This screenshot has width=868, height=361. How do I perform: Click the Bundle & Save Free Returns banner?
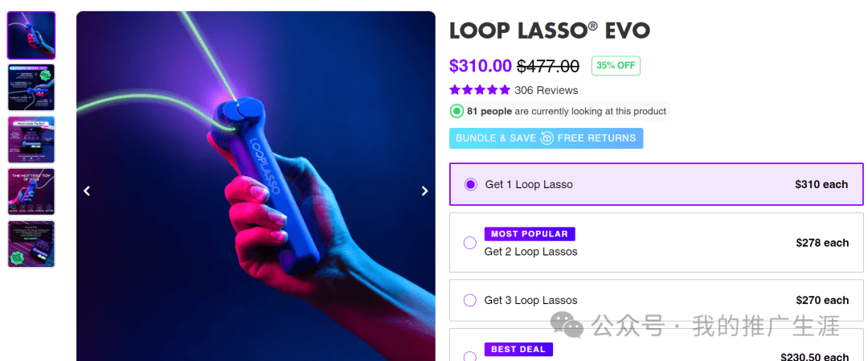[x=546, y=138]
